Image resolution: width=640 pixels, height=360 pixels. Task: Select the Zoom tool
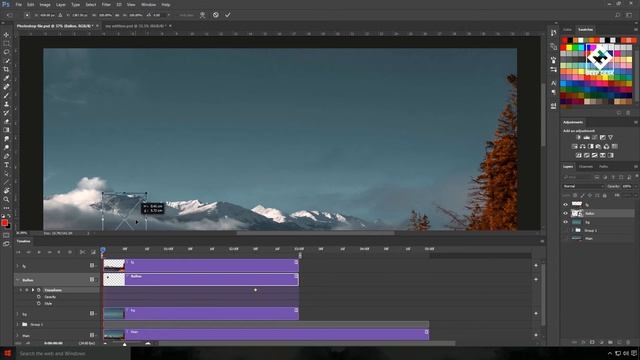coord(6,199)
